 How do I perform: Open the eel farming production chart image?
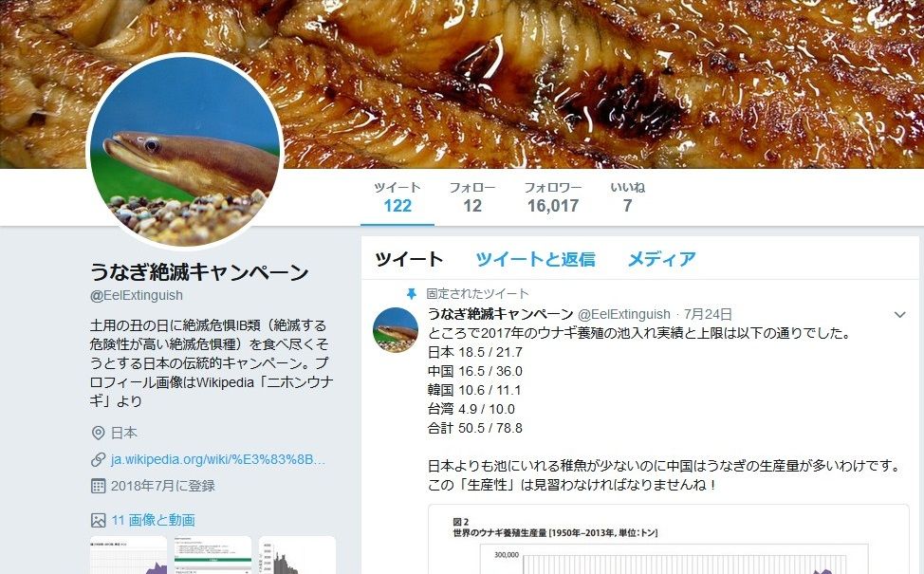[669, 539]
